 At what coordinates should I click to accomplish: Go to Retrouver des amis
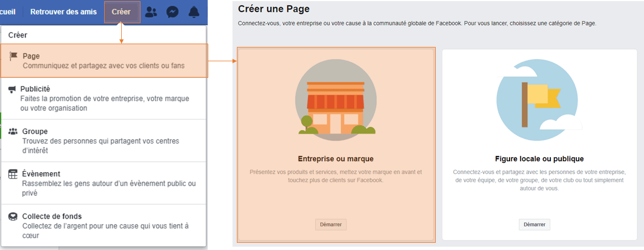tap(64, 12)
